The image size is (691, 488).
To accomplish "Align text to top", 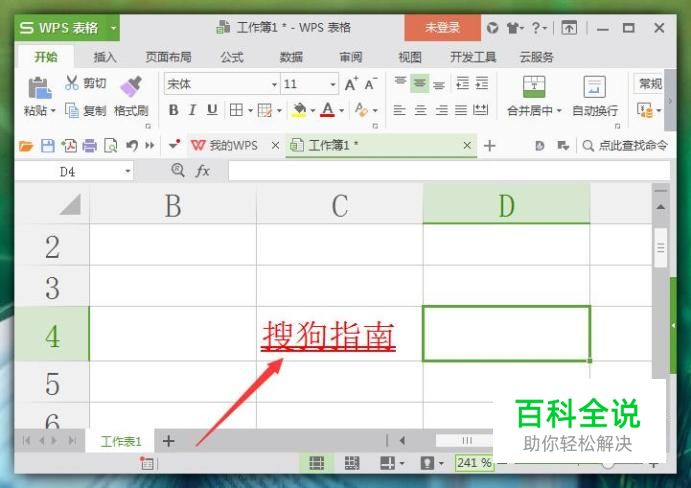I will coord(400,82).
